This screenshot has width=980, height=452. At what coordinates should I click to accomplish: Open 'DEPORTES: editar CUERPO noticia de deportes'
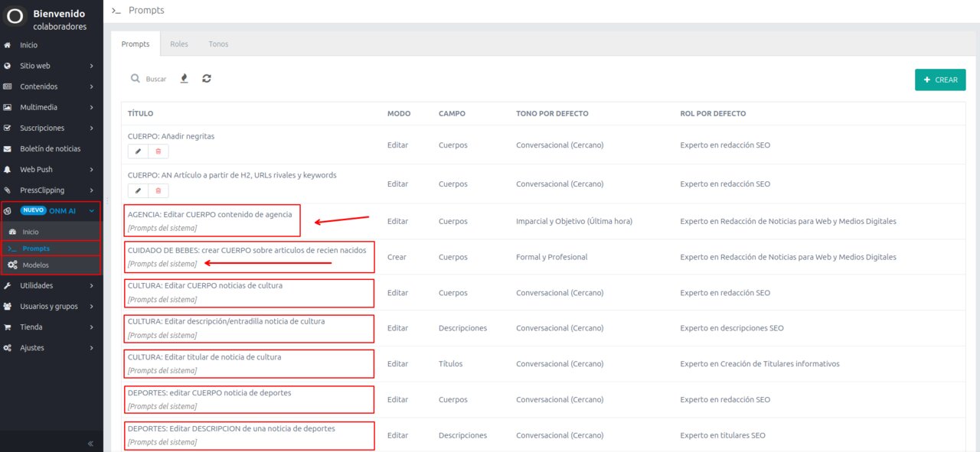210,392
